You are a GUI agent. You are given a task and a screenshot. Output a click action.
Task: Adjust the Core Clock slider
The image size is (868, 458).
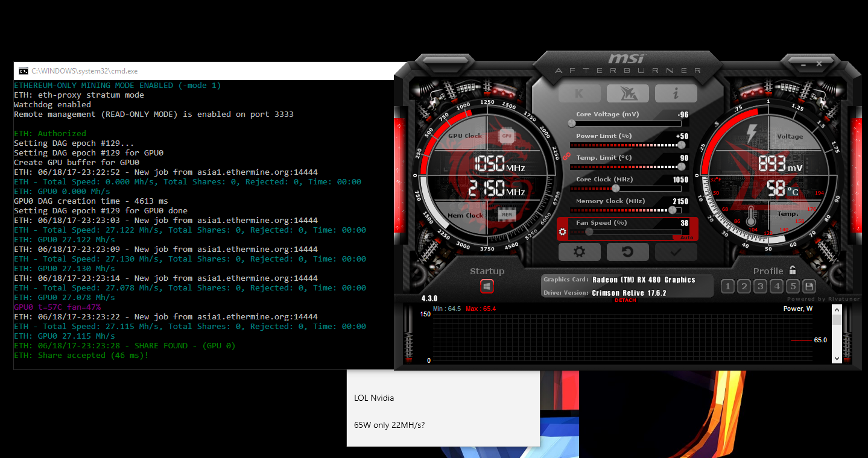click(626, 189)
